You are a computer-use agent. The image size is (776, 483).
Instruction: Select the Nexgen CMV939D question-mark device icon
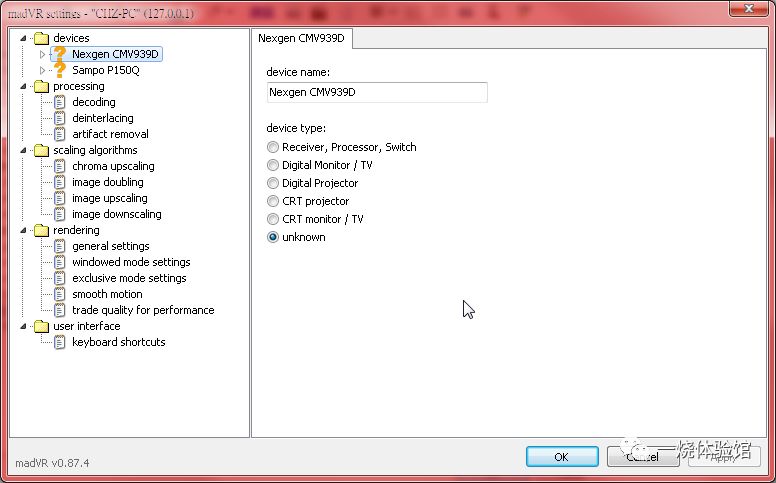[x=60, y=53]
